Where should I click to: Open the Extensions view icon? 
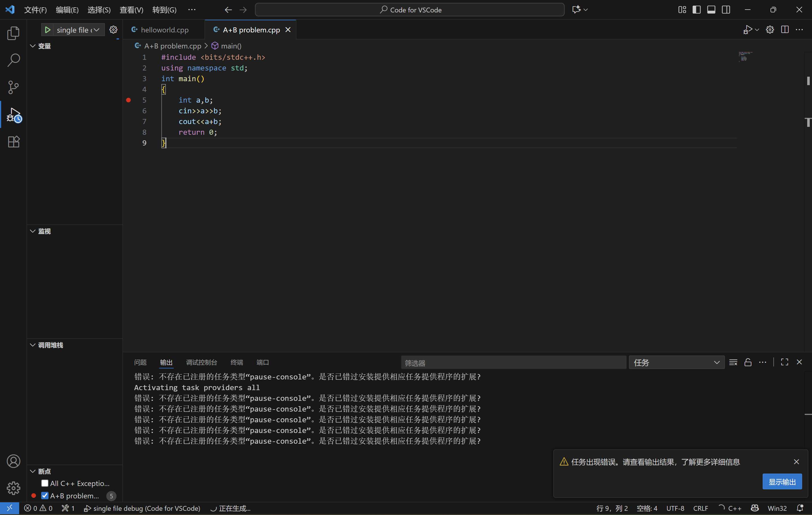click(x=13, y=142)
